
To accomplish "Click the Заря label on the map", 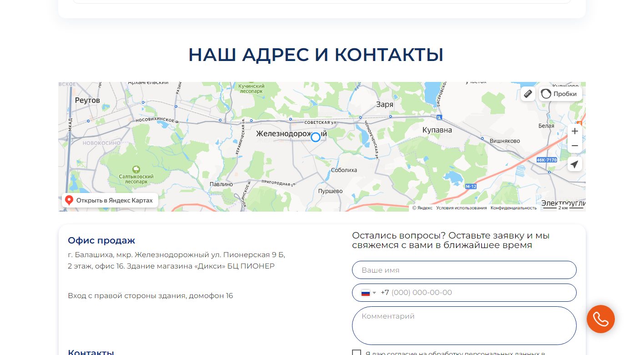I will coord(384,104).
